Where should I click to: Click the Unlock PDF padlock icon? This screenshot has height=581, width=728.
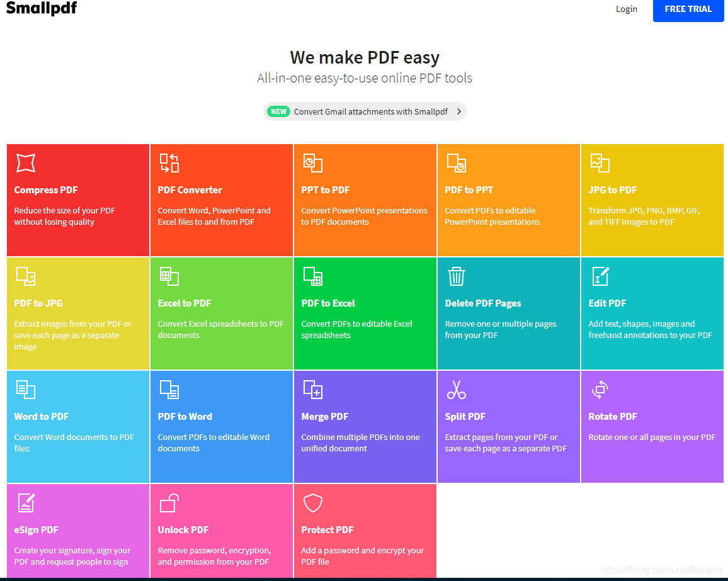pyautogui.click(x=169, y=502)
